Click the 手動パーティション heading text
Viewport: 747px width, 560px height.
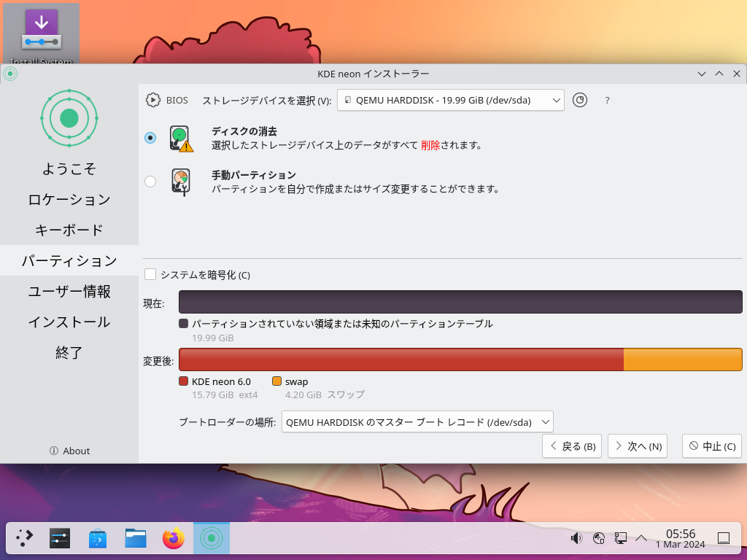[x=254, y=175]
